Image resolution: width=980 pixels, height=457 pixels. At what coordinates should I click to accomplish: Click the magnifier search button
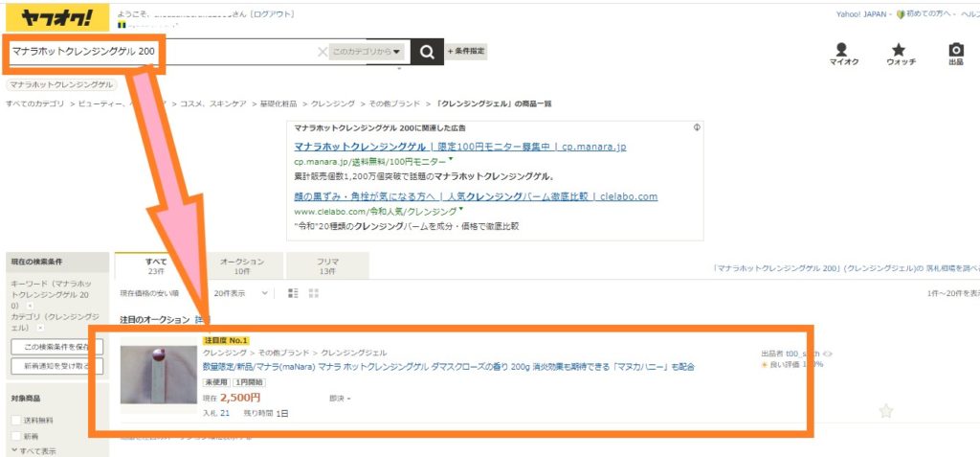click(x=427, y=52)
